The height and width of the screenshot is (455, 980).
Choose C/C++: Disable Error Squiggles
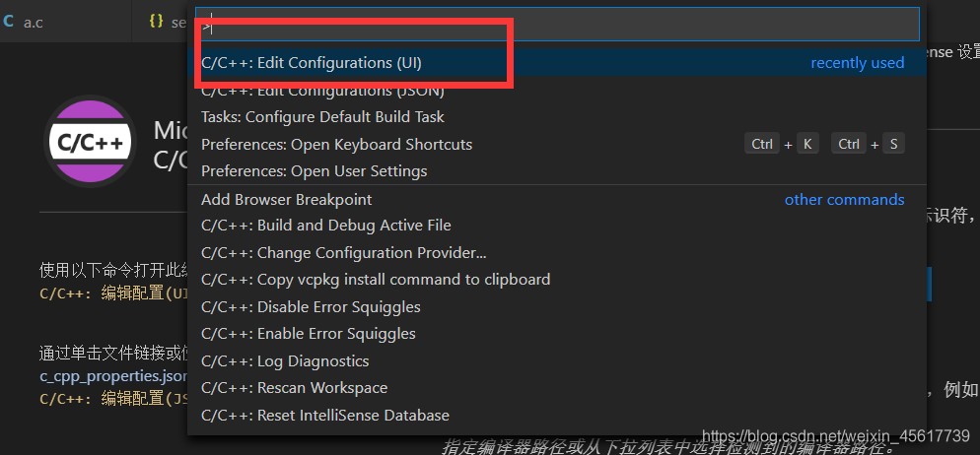(557, 307)
